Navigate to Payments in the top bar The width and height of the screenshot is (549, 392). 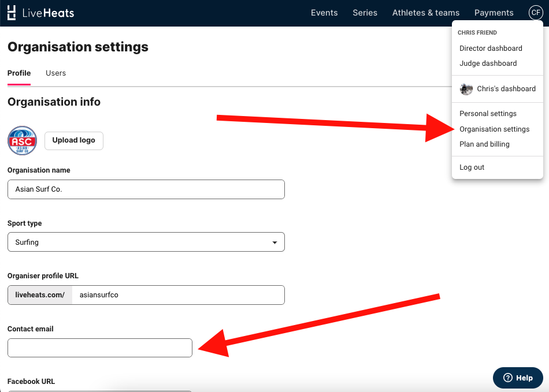[x=494, y=13]
